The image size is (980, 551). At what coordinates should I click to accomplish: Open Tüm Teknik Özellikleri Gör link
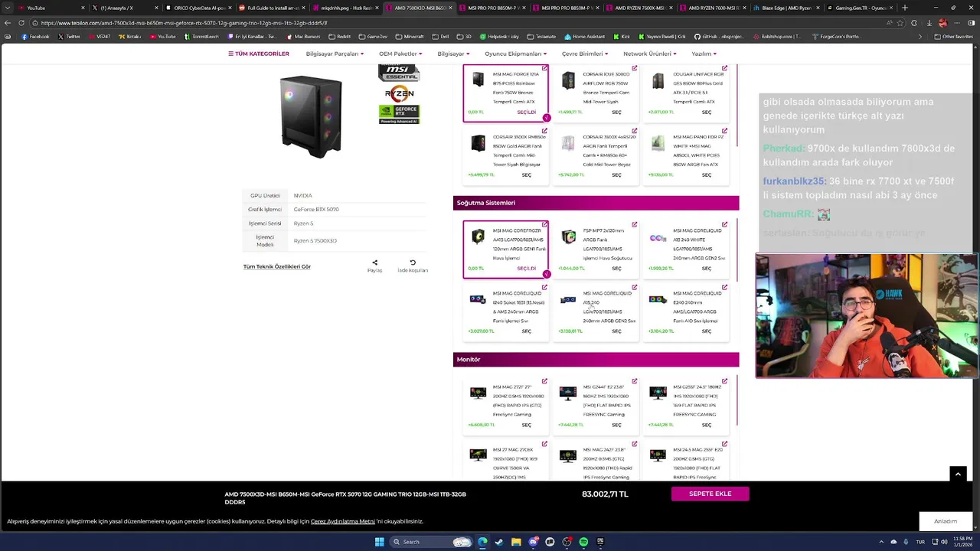pos(277,266)
